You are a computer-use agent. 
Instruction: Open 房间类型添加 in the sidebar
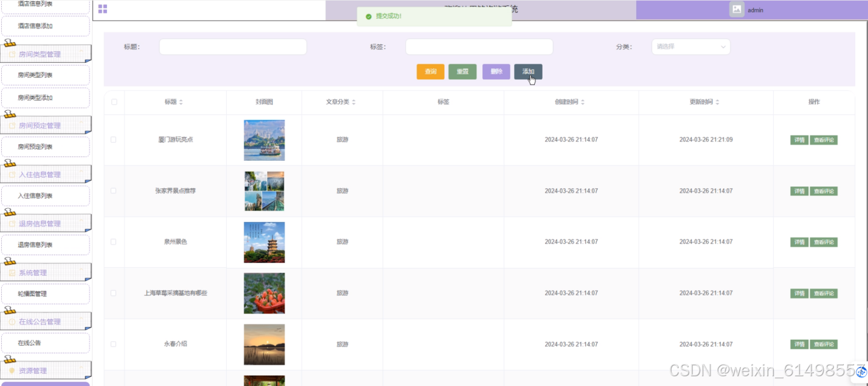click(x=46, y=98)
